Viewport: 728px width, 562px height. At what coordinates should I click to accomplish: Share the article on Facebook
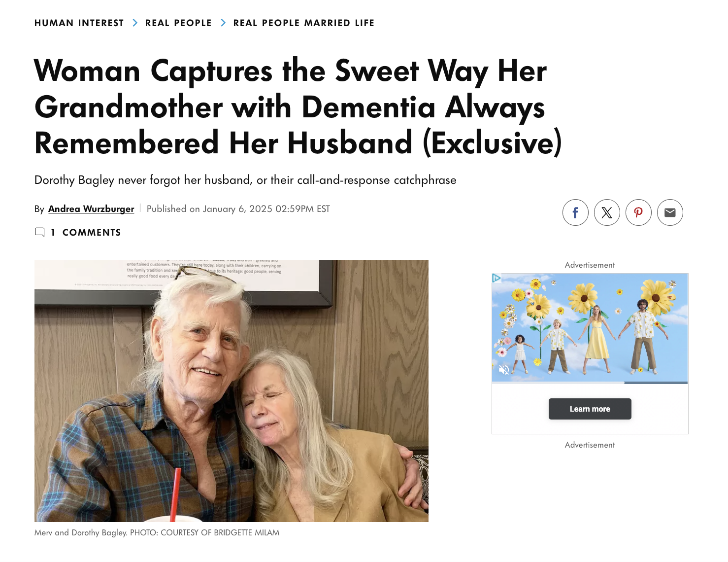point(575,212)
